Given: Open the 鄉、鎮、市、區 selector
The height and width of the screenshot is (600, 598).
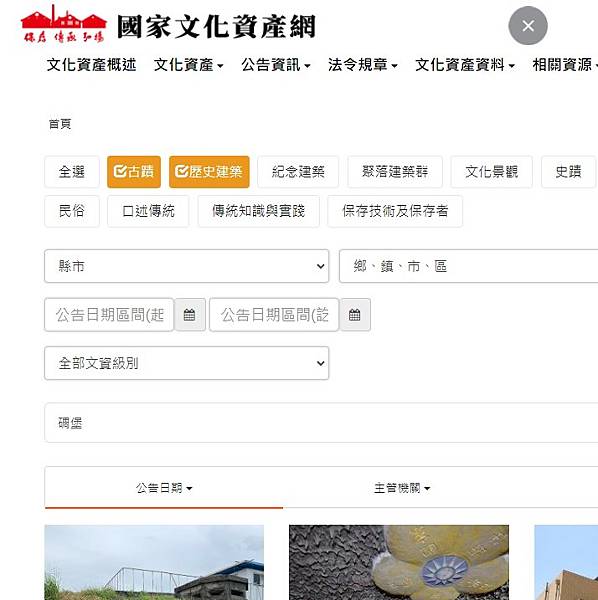Looking at the screenshot, I should 469,266.
